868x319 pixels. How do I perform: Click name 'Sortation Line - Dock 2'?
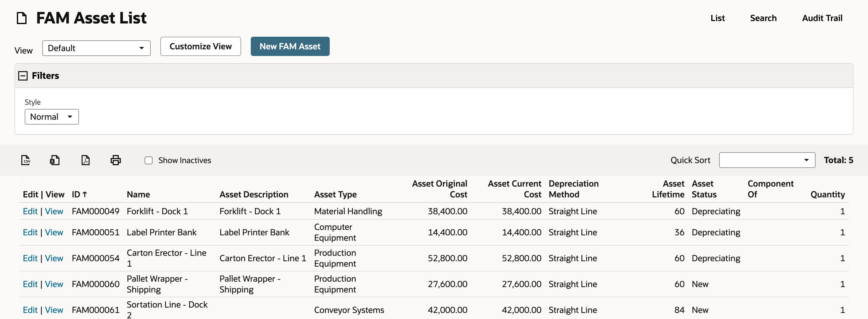click(167, 310)
